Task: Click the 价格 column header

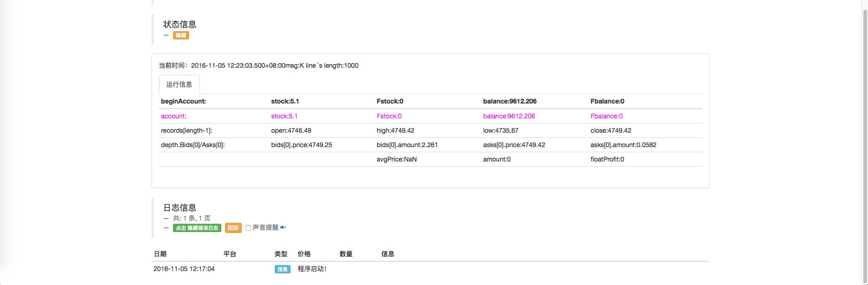Action: [x=304, y=254]
